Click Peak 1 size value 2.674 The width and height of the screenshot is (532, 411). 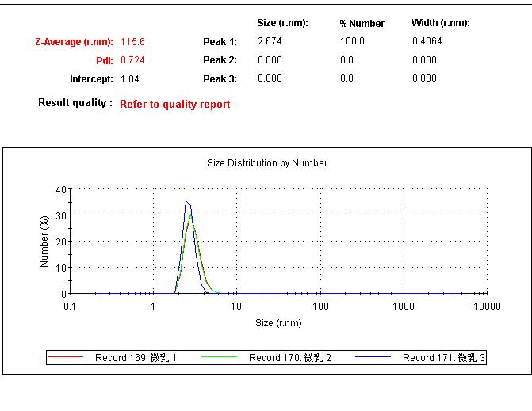click(x=270, y=41)
